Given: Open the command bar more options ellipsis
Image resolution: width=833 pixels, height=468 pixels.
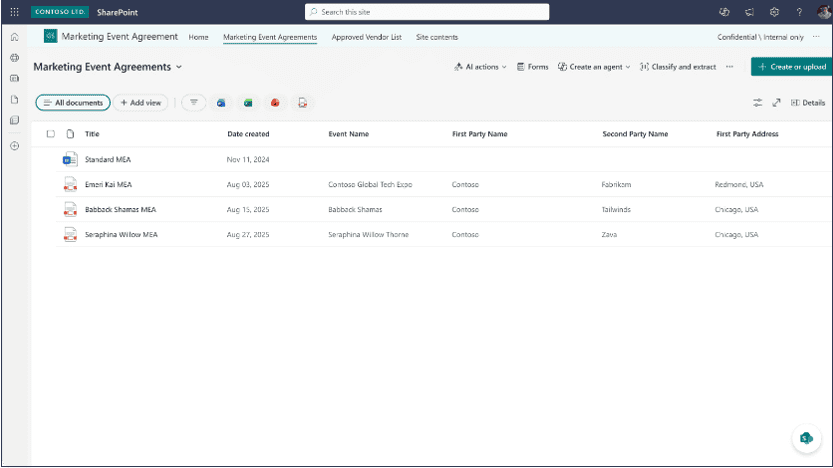Looking at the screenshot, I should [x=730, y=67].
